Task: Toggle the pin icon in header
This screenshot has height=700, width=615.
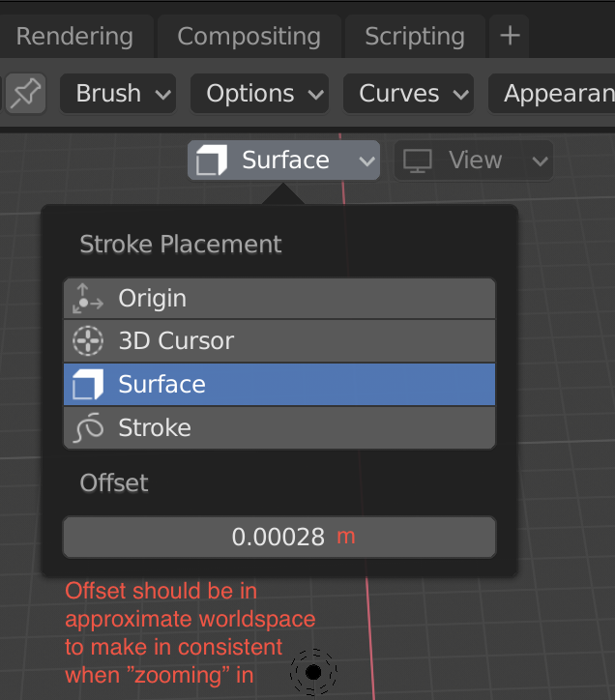Action: tap(25, 94)
